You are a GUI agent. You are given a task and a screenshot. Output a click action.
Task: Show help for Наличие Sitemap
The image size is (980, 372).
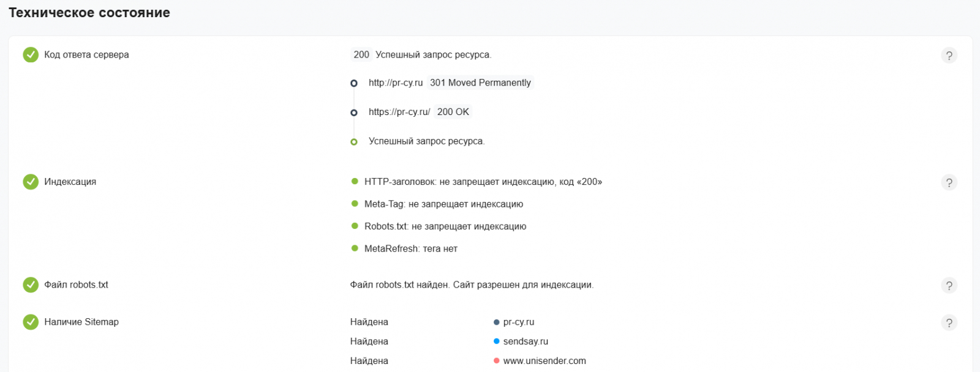point(949,323)
